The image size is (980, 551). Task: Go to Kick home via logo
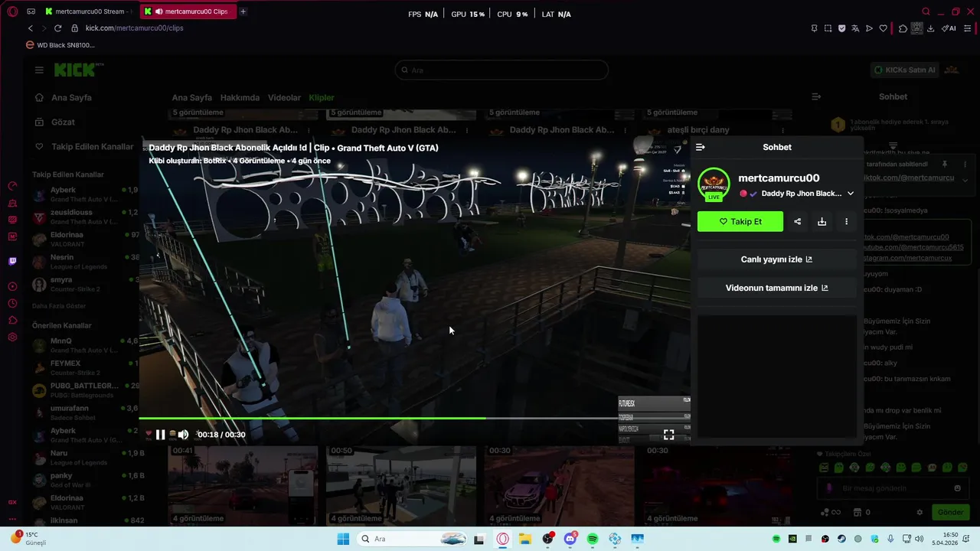coord(75,70)
